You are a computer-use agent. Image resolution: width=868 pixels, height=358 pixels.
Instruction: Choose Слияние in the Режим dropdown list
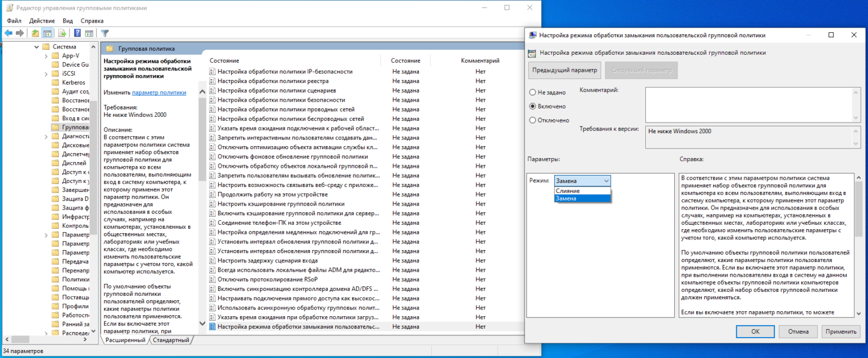click(583, 191)
